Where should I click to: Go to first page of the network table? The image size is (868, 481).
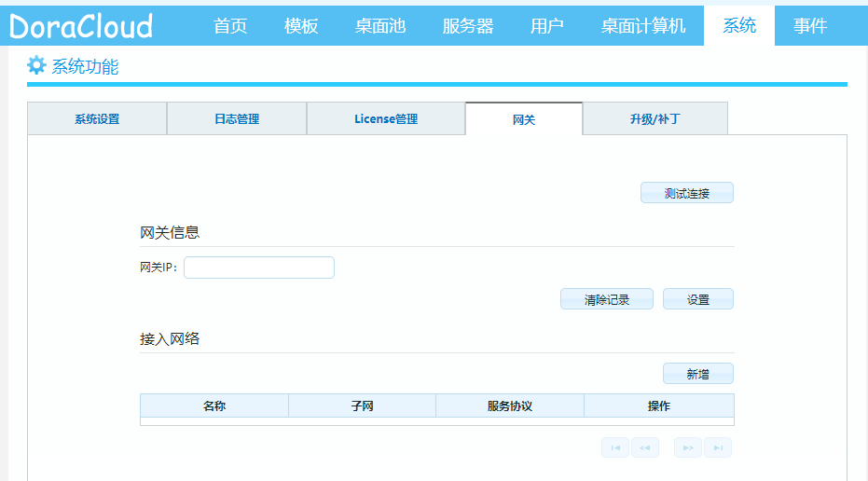click(x=615, y=448)
